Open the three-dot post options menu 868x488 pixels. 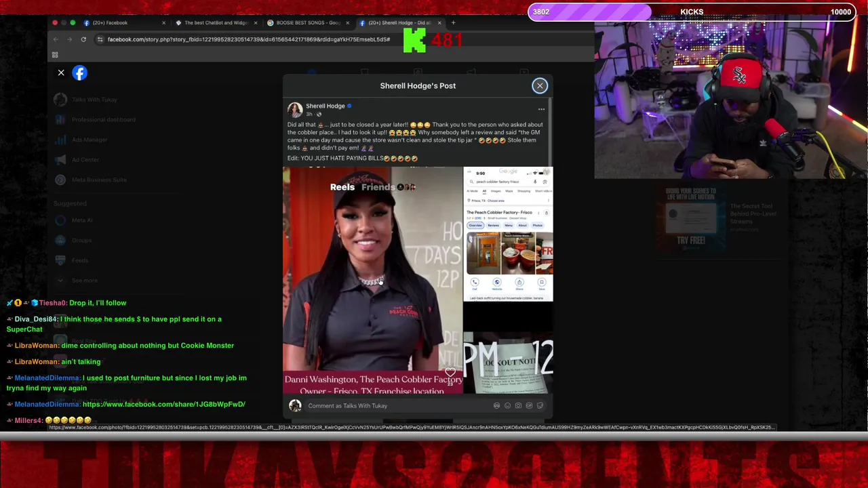[541, 109]
